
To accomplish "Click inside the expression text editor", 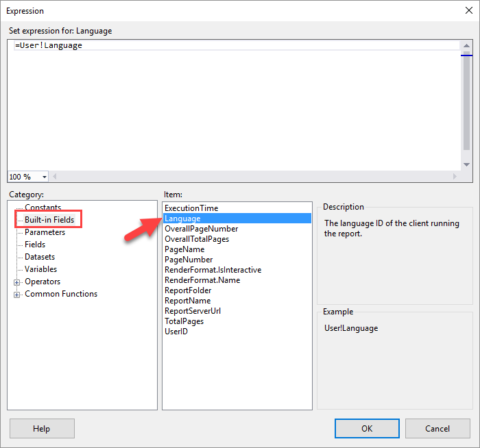I will (234, 105).
